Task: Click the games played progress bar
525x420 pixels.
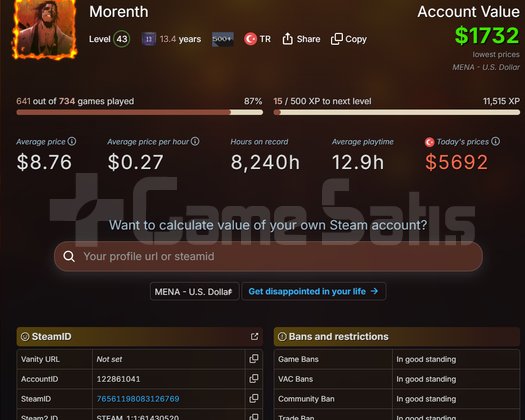Action: 140,113
